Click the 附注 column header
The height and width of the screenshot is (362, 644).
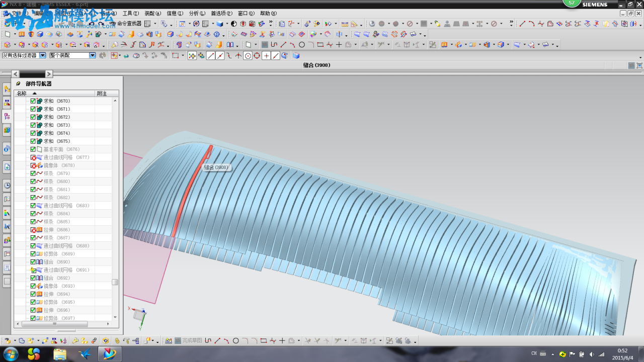(x=107, y=94)
